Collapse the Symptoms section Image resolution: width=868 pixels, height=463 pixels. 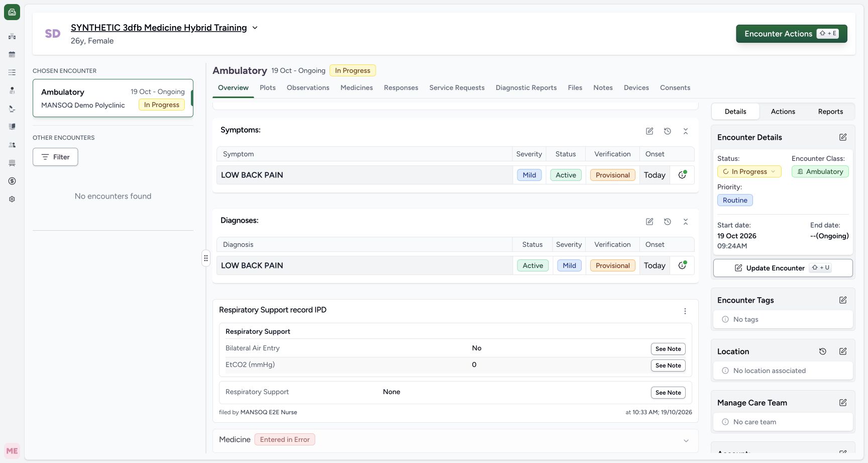tap(686, 131)
